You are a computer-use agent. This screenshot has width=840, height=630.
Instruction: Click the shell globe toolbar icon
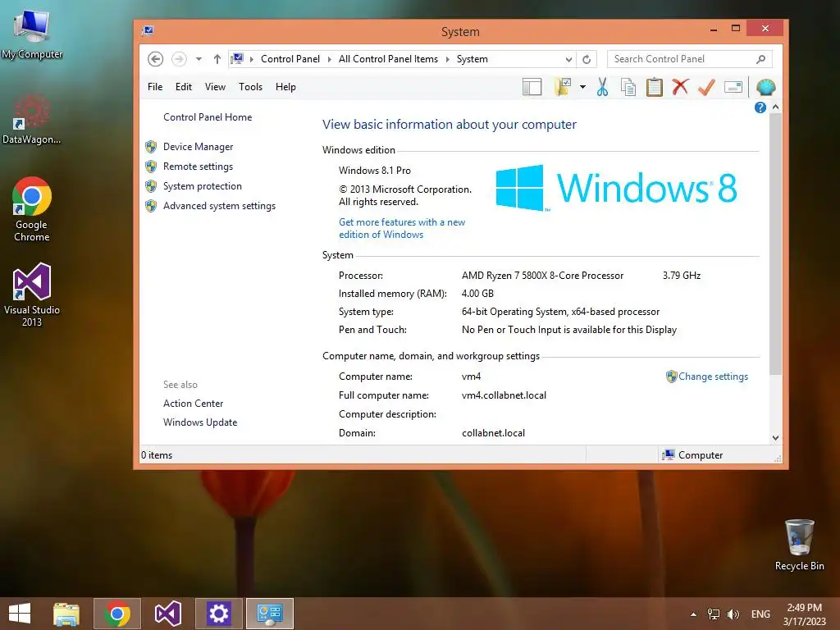tap(765, 87)
